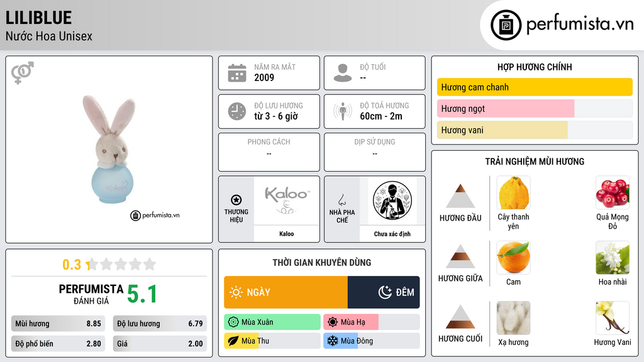Image resolution: width=644 pixels, height=362 pixels.
Task: Click the Hương ngọt accord bar
Action: [x=535, y=109]
